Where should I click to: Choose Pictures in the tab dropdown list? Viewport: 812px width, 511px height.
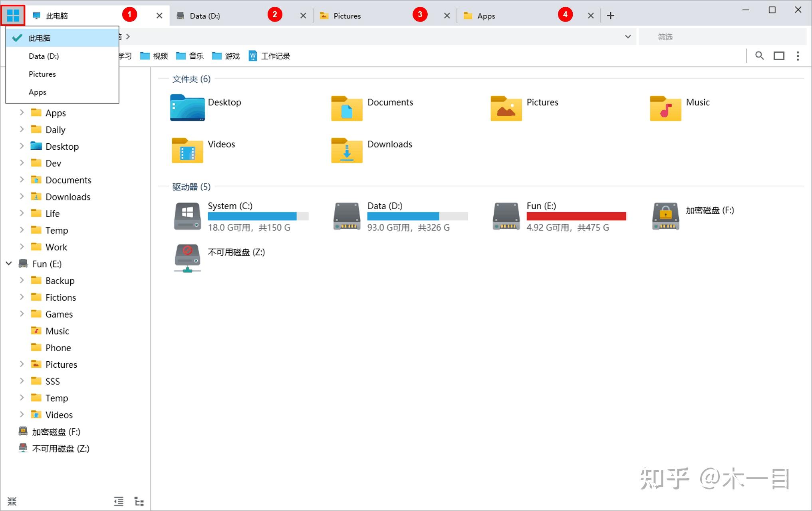[62, 74]
